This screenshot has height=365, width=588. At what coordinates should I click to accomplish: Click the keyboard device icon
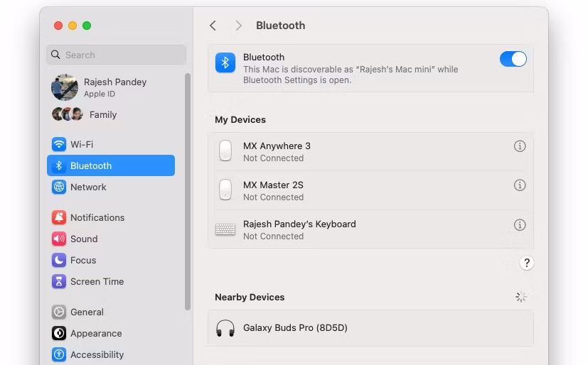225,229
